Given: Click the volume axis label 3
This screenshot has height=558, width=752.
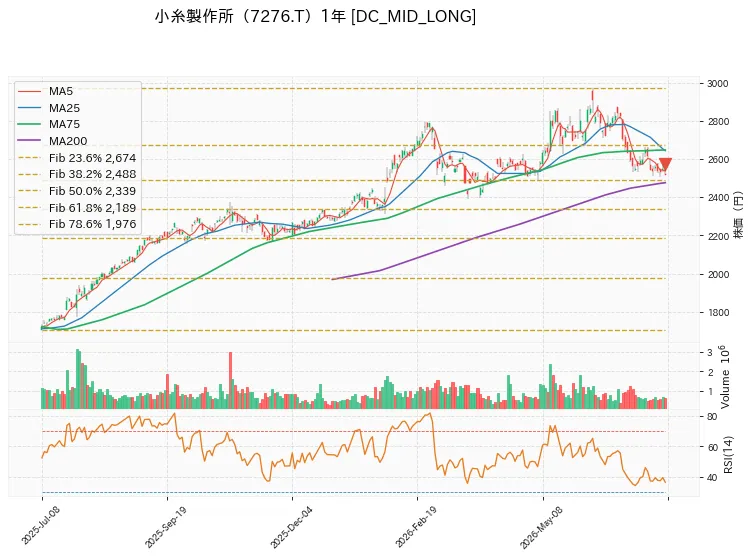Looking at the screenshot, I should click(x=710, y=353).
